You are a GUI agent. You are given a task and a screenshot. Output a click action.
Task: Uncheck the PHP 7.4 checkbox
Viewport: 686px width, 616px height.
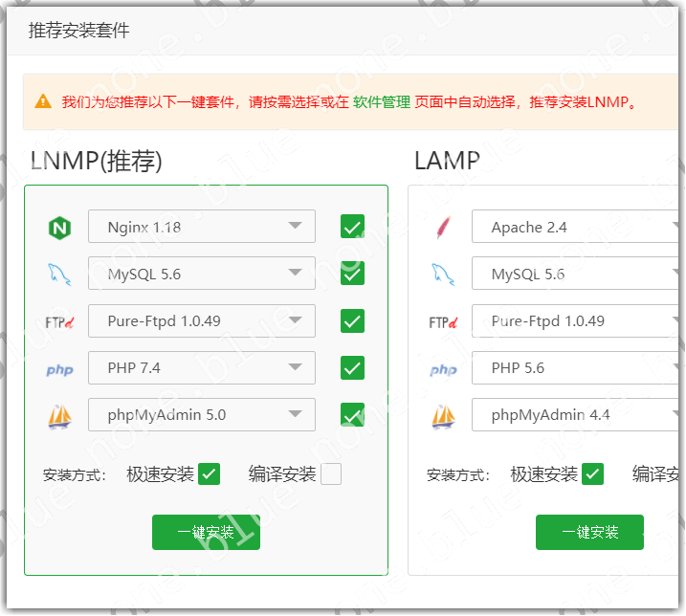point(352,368)
